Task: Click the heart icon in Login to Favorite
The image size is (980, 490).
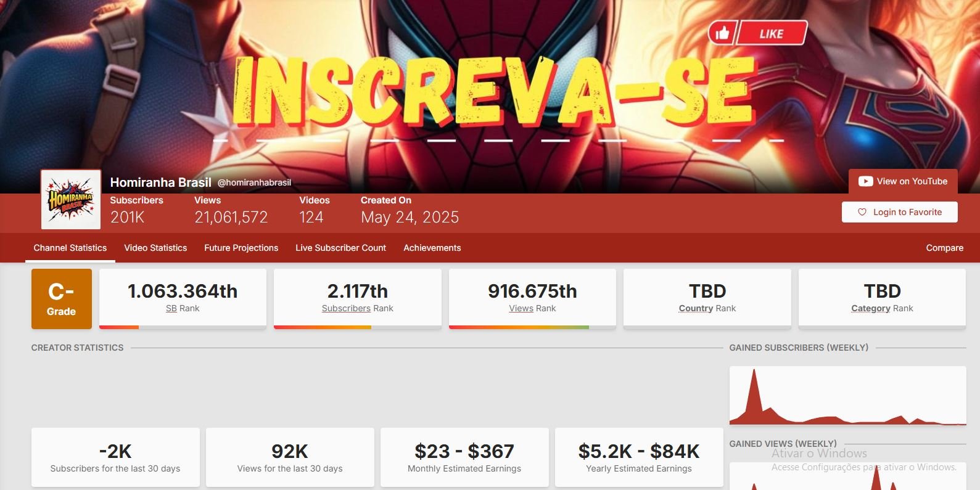Action: (862, 212)
